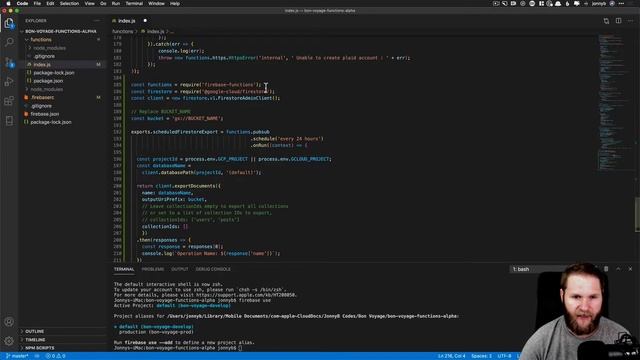Open firebase.json in the explorer
The image size is (640, 360).
(x=45, y=114)
